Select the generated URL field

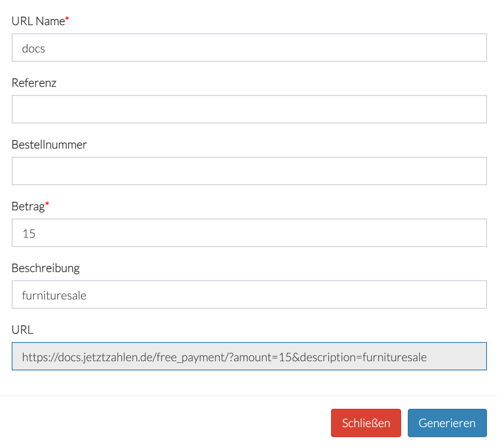coord(249,356)
